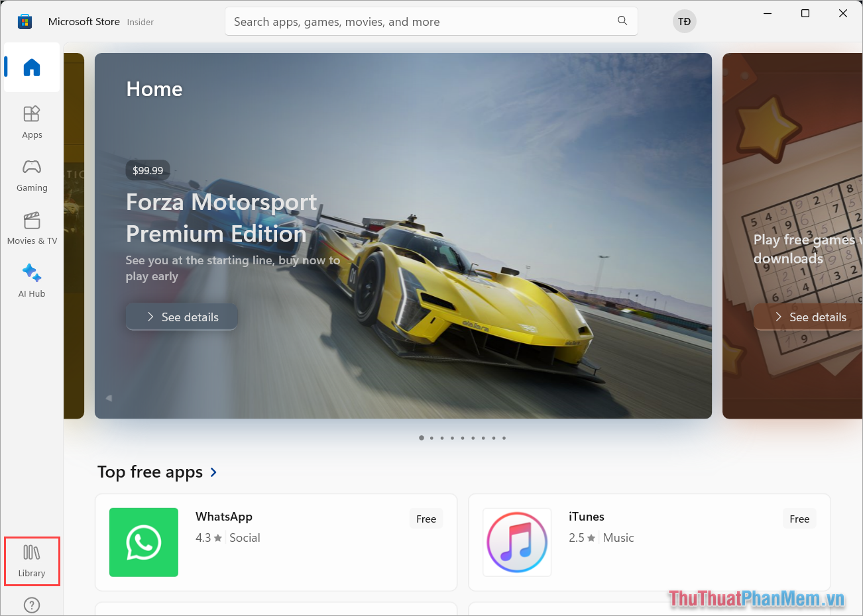Image resolution: width=863 pixels, height=616 pixels.
Task: Open the iTunes app thumbnail
Action: click(x=517, y=542)
